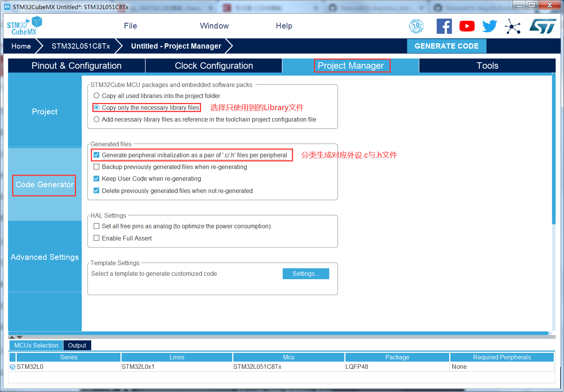The height and width of the screenshot is (392, 564).
Task: Close the STM32CubeMX window
Action: pos(549,5)
